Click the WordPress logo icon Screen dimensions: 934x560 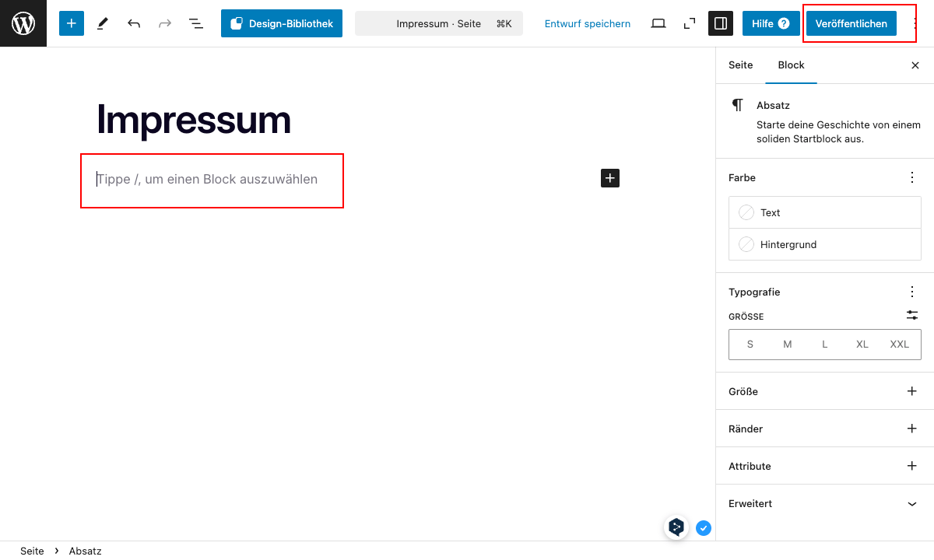[23, 23]
